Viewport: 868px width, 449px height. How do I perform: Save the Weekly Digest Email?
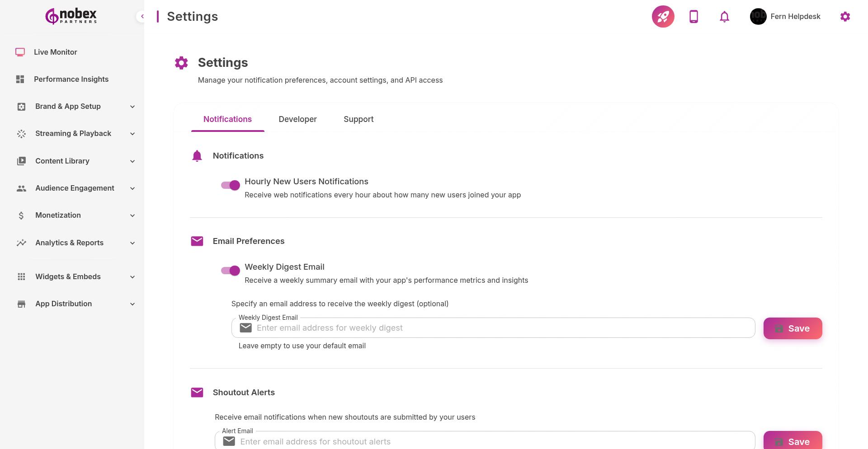click(x=793, y=328)
